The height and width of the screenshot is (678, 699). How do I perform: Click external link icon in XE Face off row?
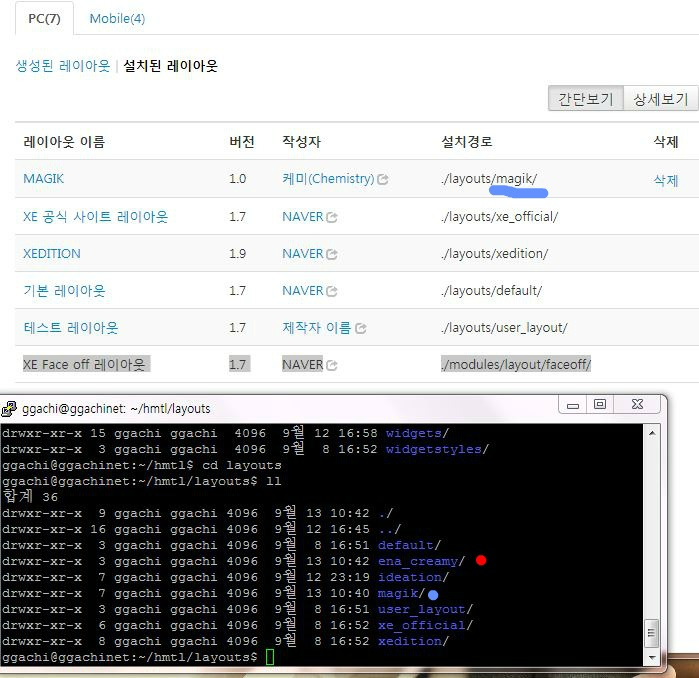click(332, 365)
